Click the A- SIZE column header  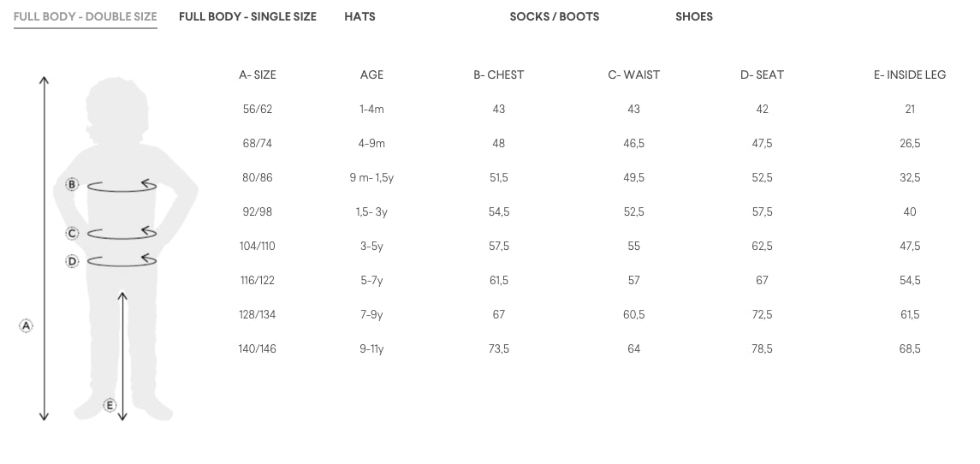click(257, 74)
